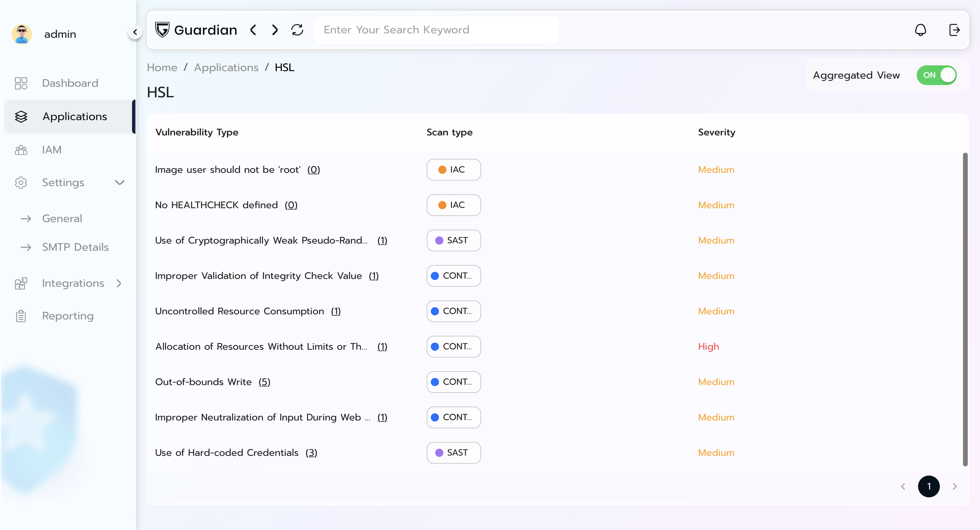980x530 pixels.
Task: Click the High severity label
Action: click(708, 346)
